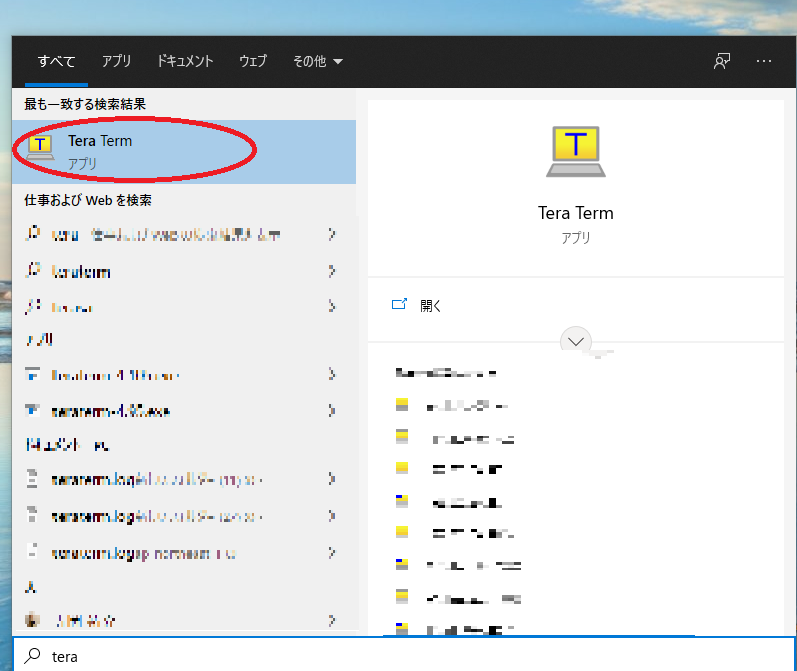Screen dimensions: 797x671
Task: Select the ウェブ tab
Action: (x=253, y=62)
